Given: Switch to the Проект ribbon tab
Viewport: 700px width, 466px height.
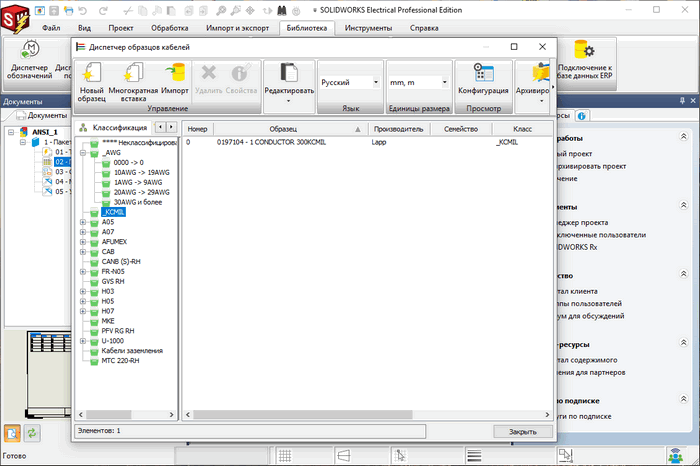Looking at the screenshot, I should (121, 28).
